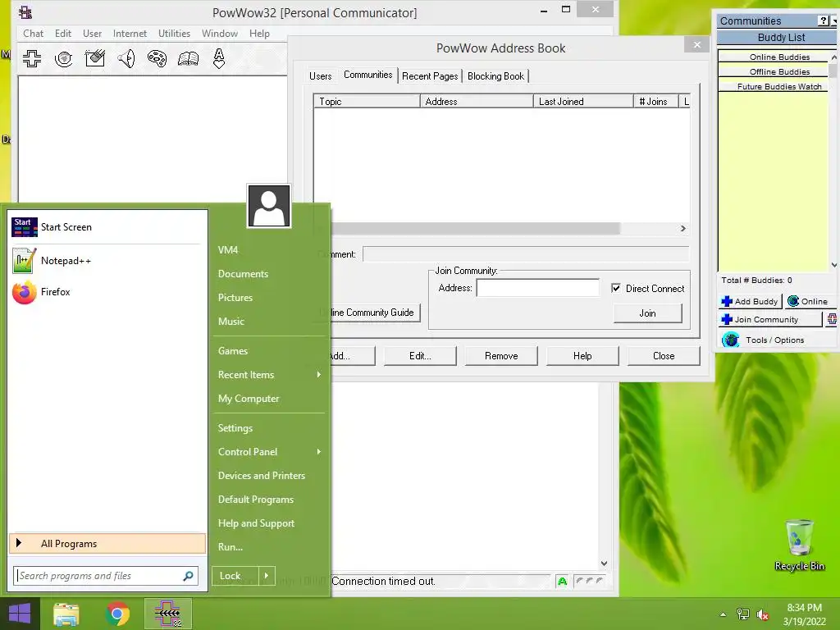840x630 pixels.
Task: Click the Online globe button
Action: point(808,302)
